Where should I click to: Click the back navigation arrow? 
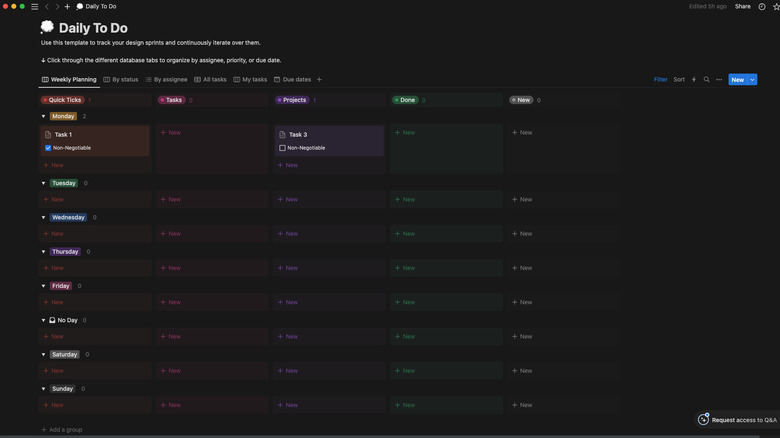[x=47, y=6]
